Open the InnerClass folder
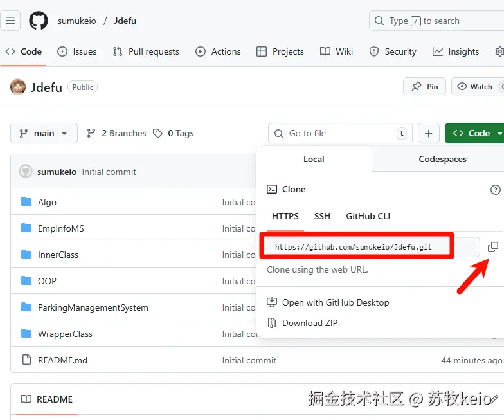Screen dimensions: 504x420 click(58, 255)
